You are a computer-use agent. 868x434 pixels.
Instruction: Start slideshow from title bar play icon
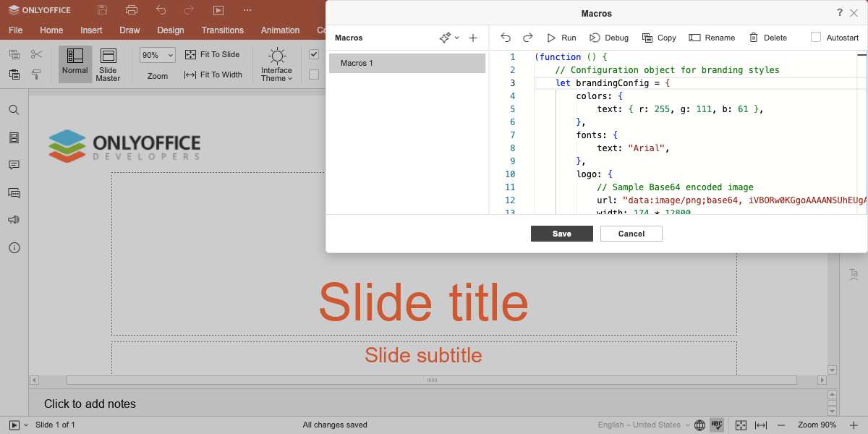[218, 10]
